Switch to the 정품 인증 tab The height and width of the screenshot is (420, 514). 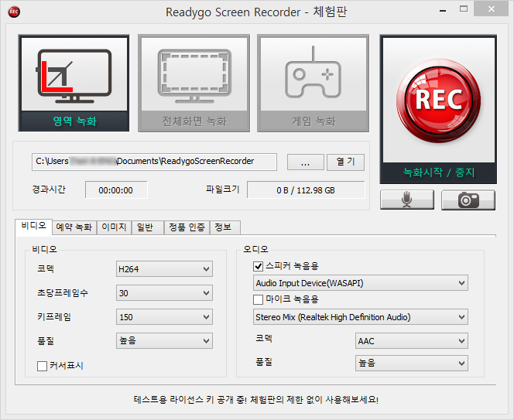[187, 227]
